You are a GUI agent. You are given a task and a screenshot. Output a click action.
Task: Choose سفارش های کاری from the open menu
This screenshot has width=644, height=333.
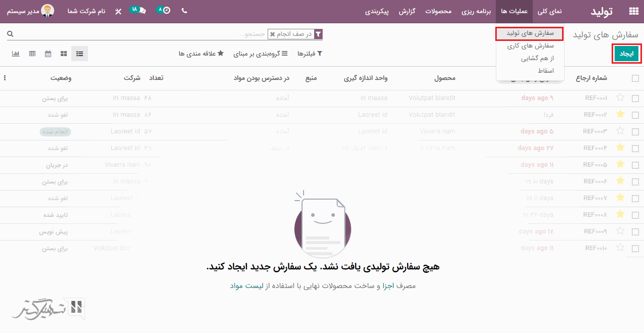(x=530, y=46)
